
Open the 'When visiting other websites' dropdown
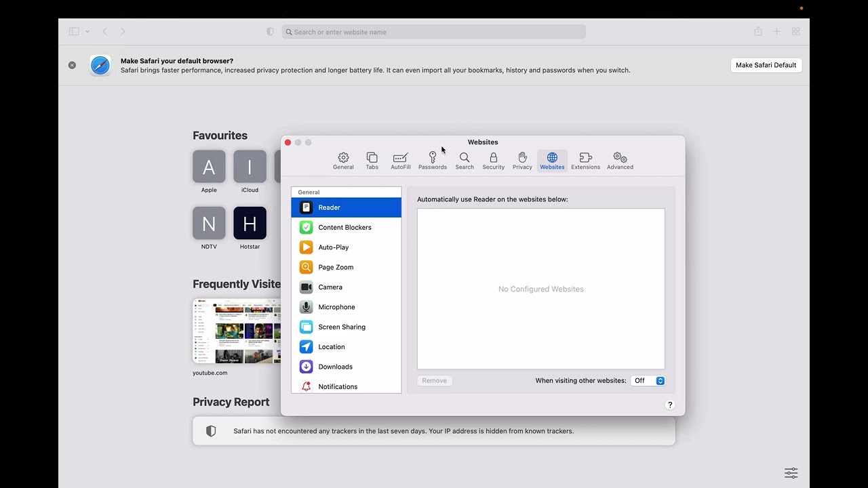pos(648,381)
